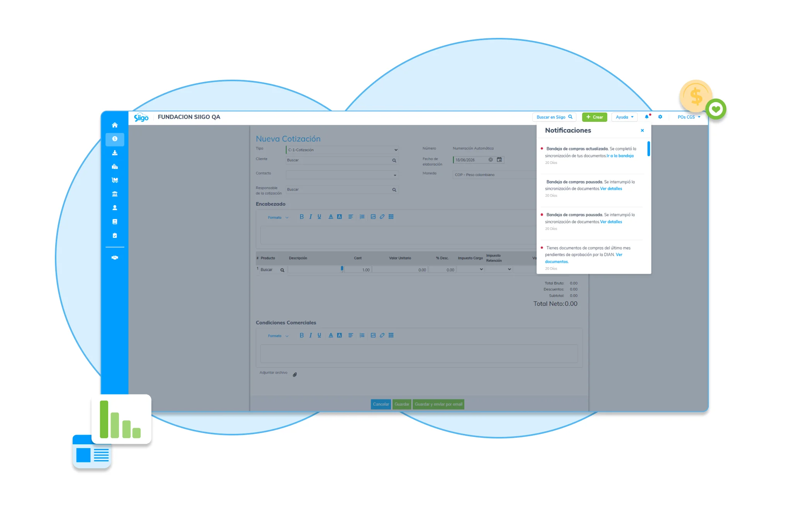The width and height of the screenshot is (812, 505).
Task: Open the Formato dropdown in Encabezado
Action: pyautogui.click(x=278, y=217)
